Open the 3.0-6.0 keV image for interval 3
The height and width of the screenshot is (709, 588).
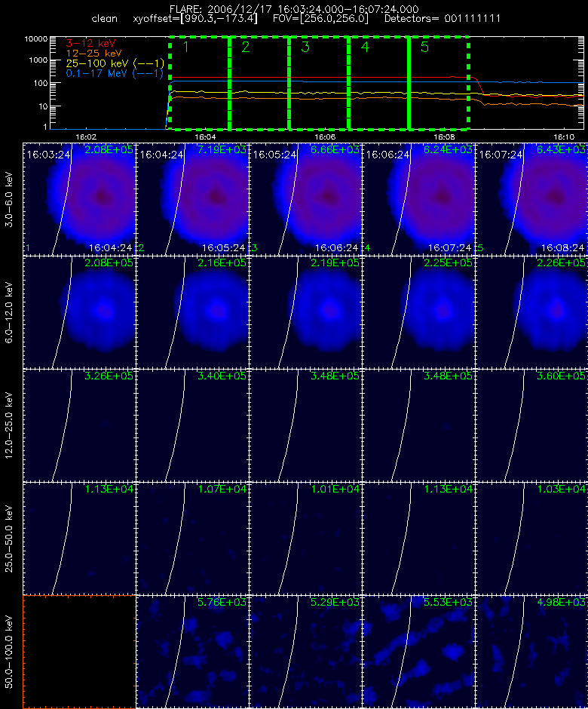(305, 199)
